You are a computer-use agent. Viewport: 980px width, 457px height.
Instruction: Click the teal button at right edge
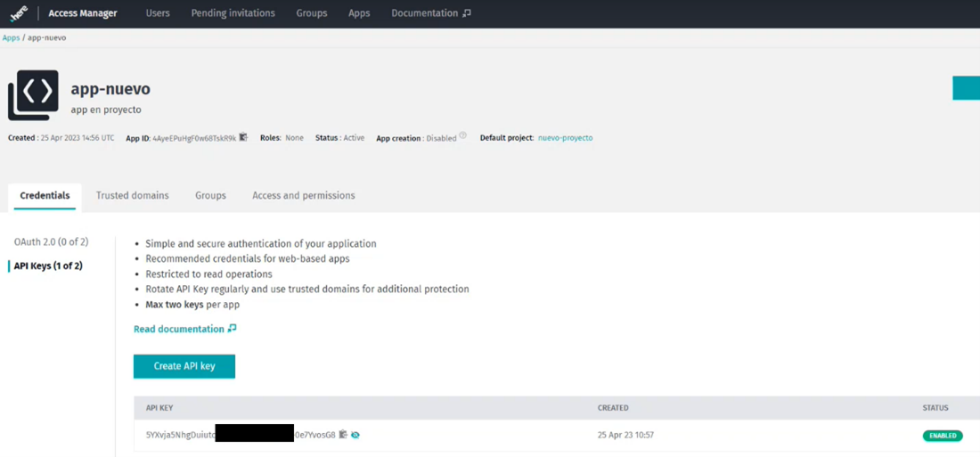(x=966, y=88)
